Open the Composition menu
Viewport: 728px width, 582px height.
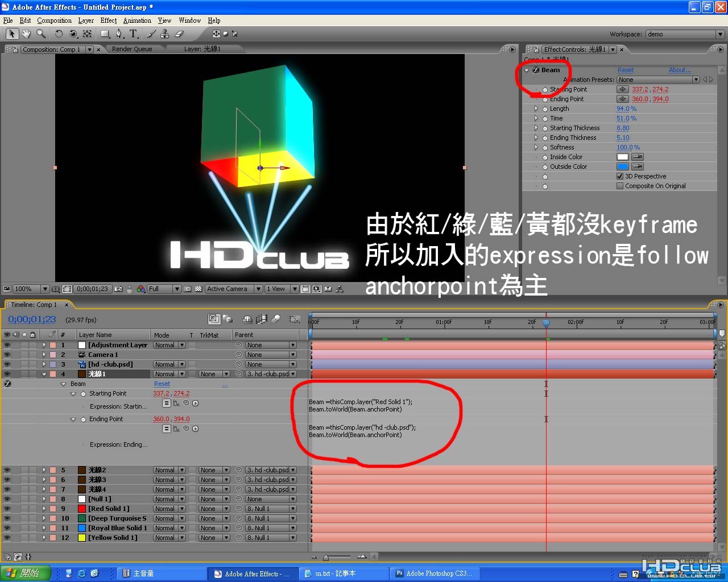click(x=54, y=20)
